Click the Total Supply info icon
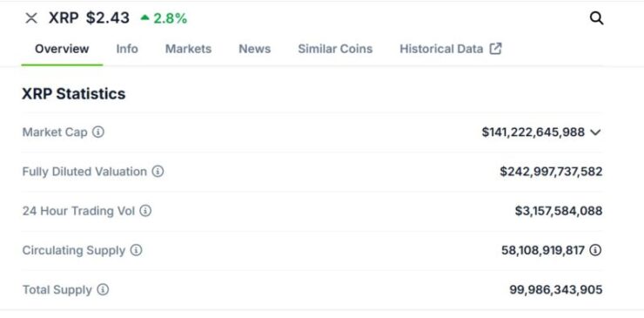This screenshot has width=644, height=318. tap(103, 289)
